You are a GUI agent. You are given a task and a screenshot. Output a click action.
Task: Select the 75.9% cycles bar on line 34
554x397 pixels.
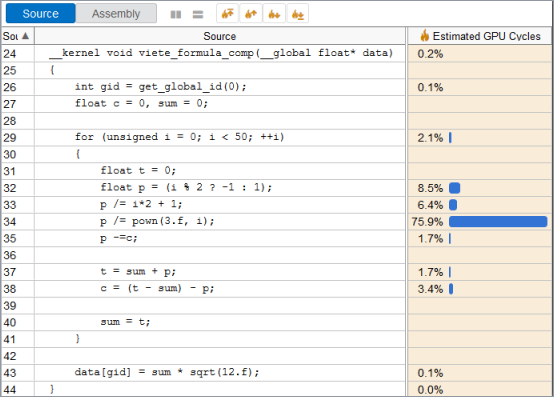tap(498, 221)
